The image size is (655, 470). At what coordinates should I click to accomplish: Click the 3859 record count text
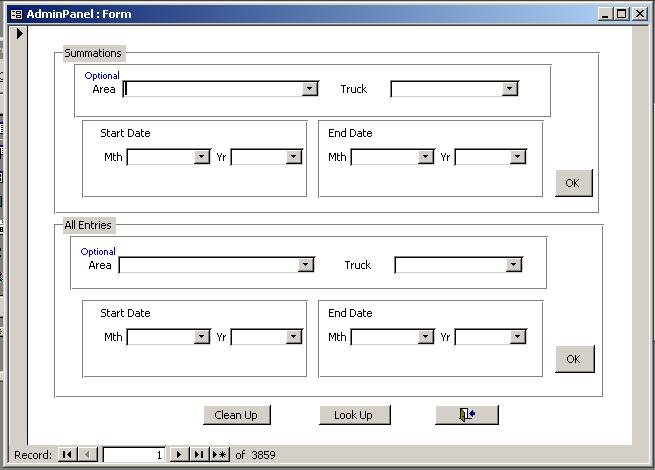(264, 455)
